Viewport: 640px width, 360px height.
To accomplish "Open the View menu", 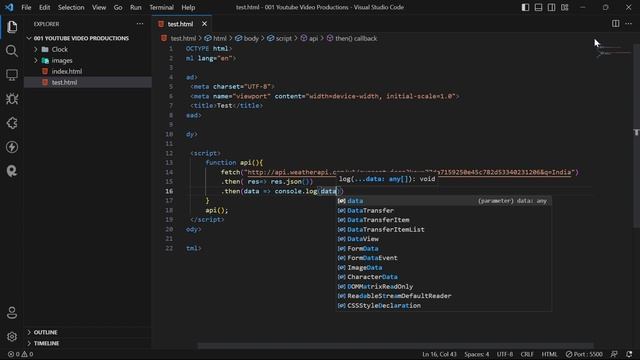I will coord(99,7).
